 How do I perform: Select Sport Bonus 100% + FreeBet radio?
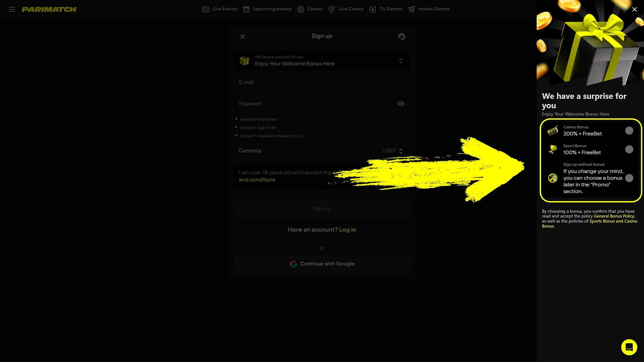629,149
